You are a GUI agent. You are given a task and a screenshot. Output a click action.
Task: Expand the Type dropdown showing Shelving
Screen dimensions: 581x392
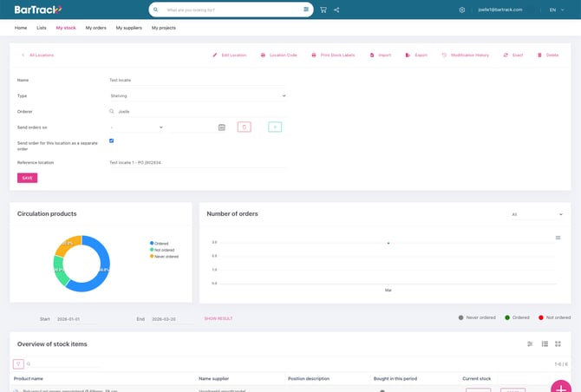(198, 96)
